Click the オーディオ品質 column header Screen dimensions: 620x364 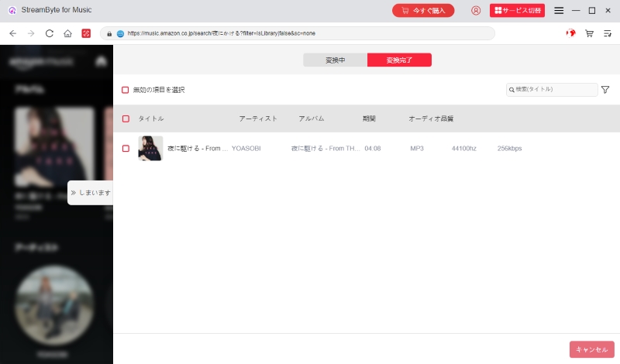[x=431, y=118]
